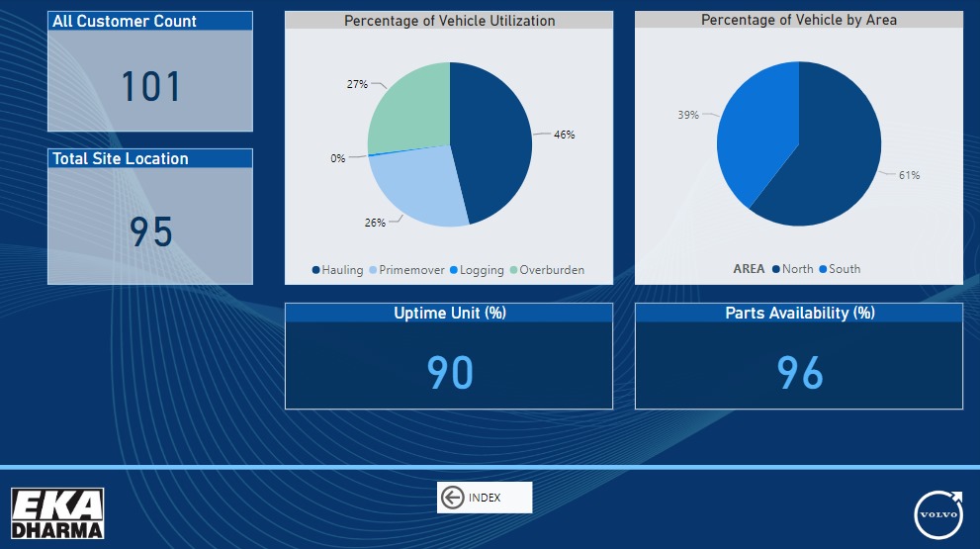Viewport: 980px width, 549px height.
Task: Click the 0% data label on utilization chart
Action: pos(338,158)
